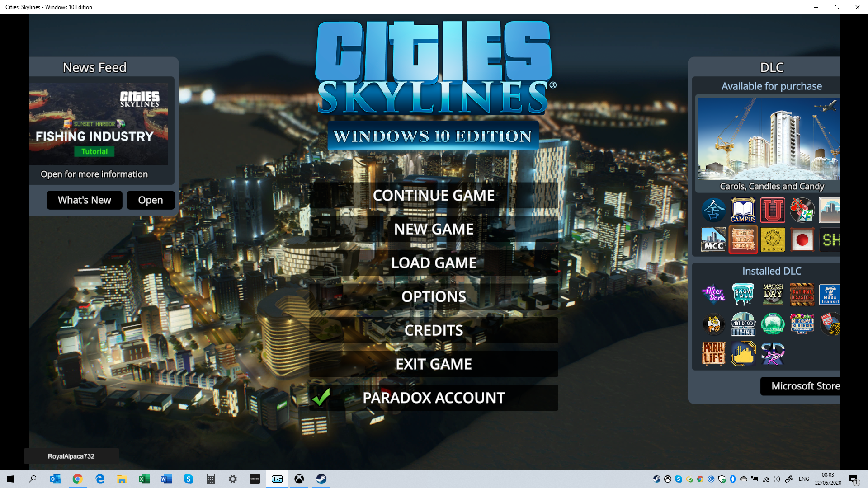Viewport: 868px width, 488px height.
Task: Open the Xbox app taskbar icon
Action: point(299,479)
